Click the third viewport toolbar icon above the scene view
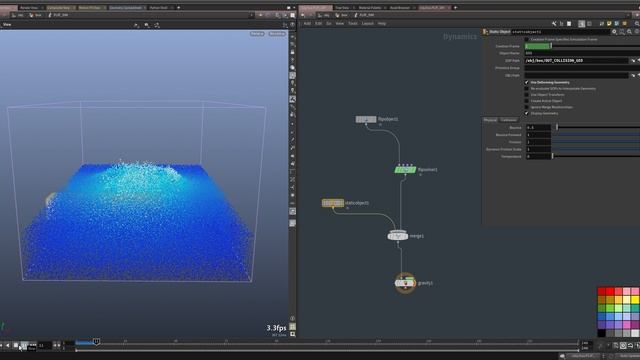Viewport: 640px width, 360px height. 157,25
